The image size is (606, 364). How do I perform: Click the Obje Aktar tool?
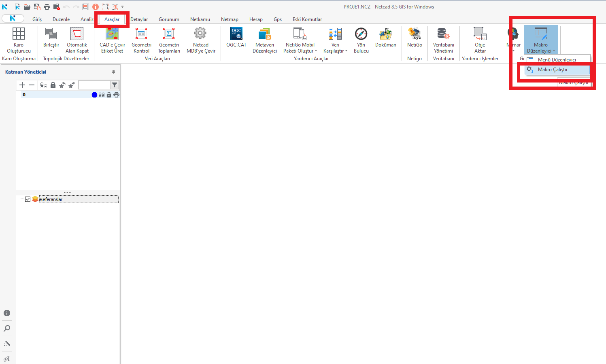[x=480, y=40]
